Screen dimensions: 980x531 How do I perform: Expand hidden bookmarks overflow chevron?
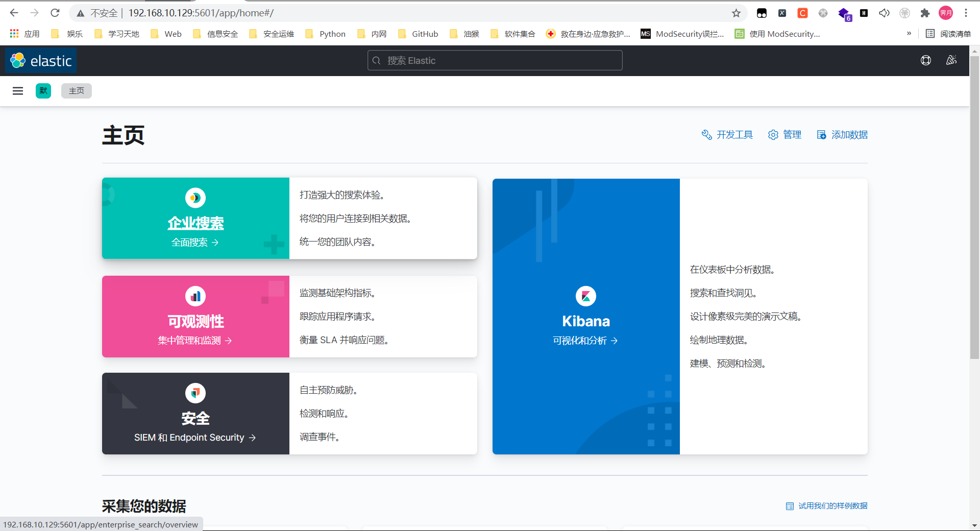pos(909,34)
